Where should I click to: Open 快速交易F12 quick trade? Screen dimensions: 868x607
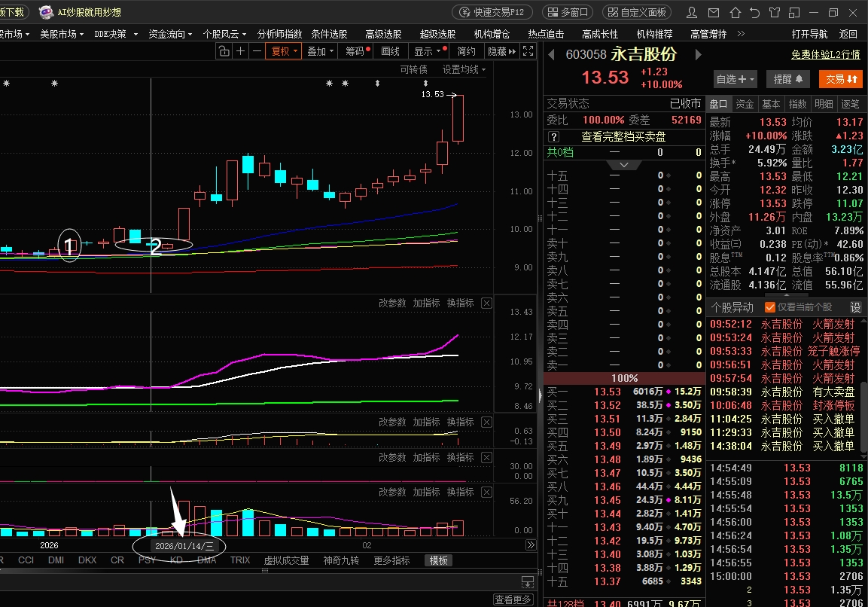(x=492, y=12)
